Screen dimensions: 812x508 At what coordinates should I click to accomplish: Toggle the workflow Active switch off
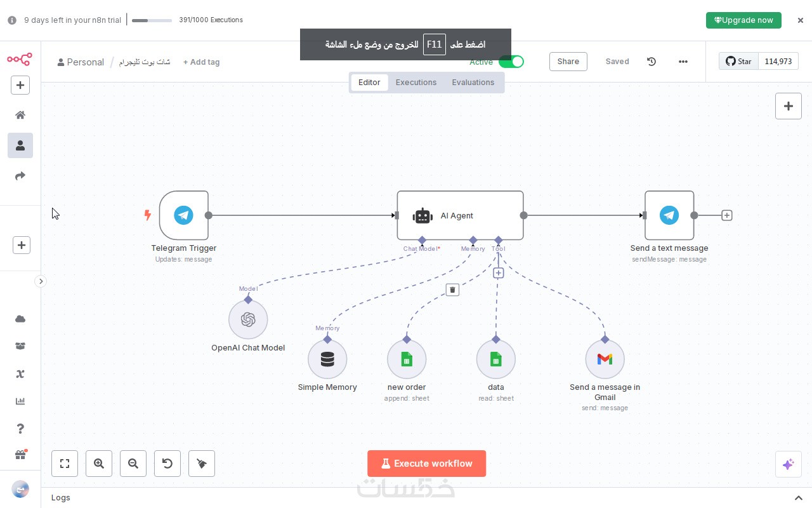[x=511, y=62]
